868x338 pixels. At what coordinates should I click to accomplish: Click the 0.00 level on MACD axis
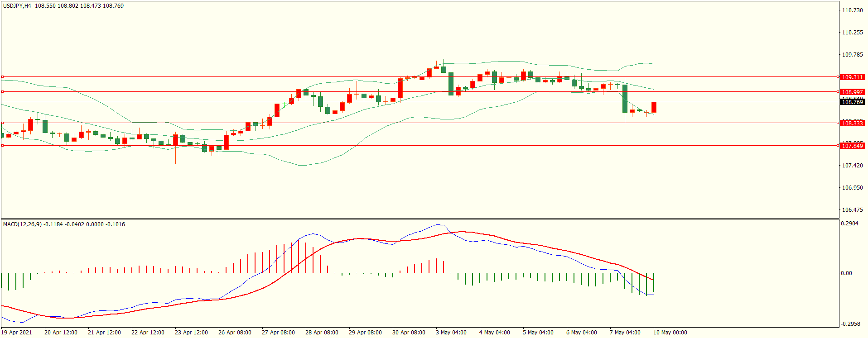[x=846, y=273]
